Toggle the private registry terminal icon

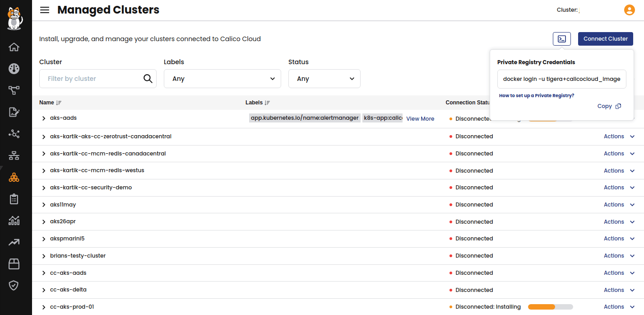coord(561,39)
